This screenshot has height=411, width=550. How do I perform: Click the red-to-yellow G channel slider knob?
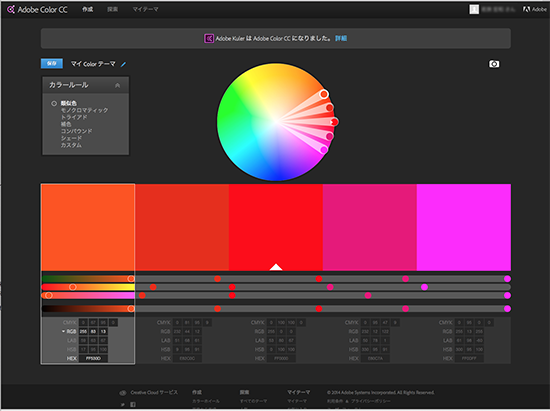tap(73, 287)
